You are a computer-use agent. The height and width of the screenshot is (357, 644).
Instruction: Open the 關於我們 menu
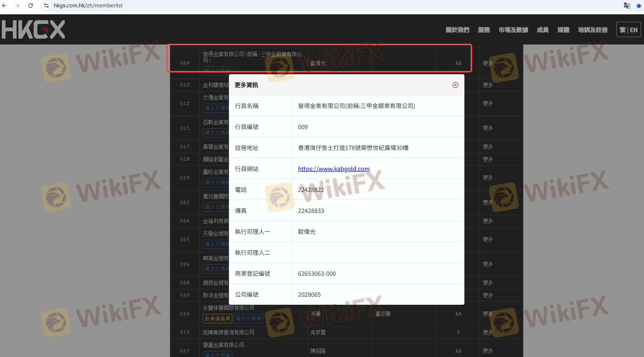(x=457, y=30)
